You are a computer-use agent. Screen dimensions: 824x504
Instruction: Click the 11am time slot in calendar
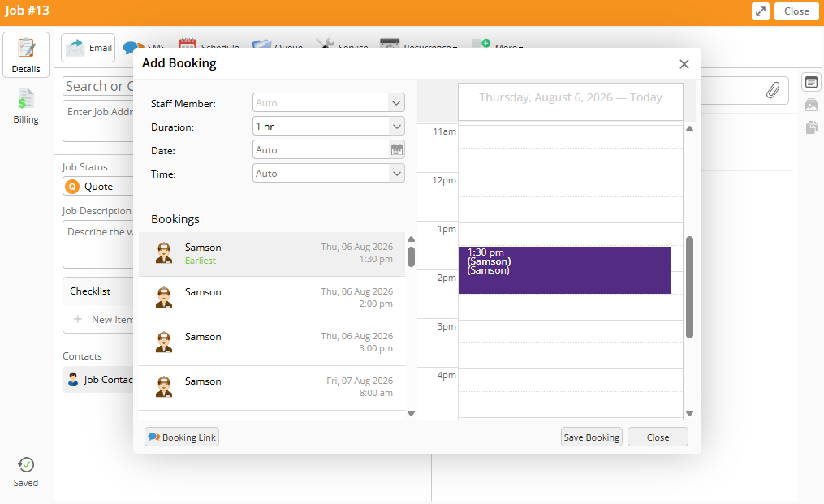[570, 149]
